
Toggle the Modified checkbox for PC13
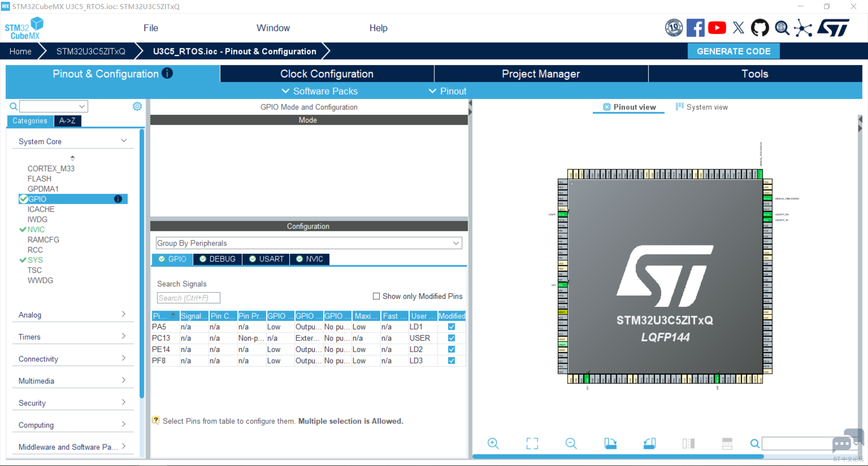coord(451,338)
